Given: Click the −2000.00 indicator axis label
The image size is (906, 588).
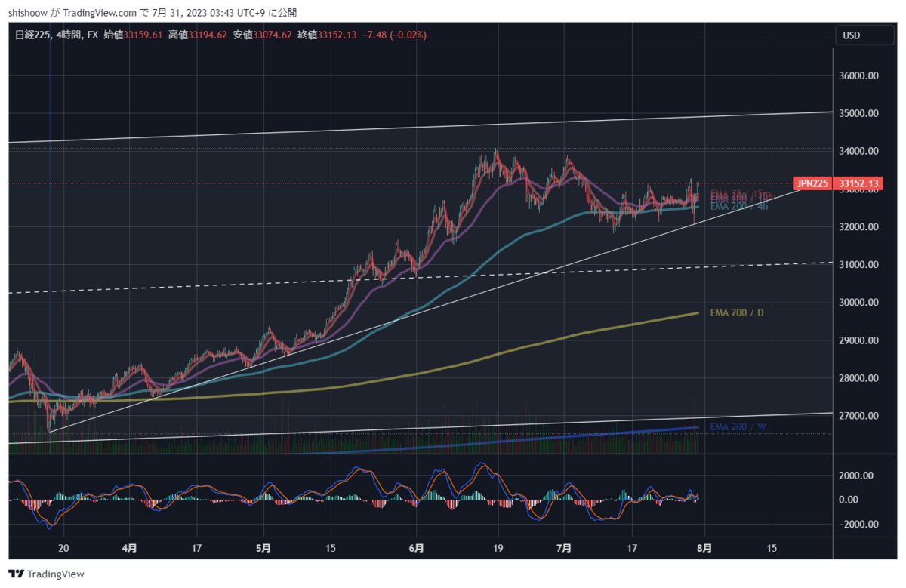Looking at the screenshot, I should (859, 525).
